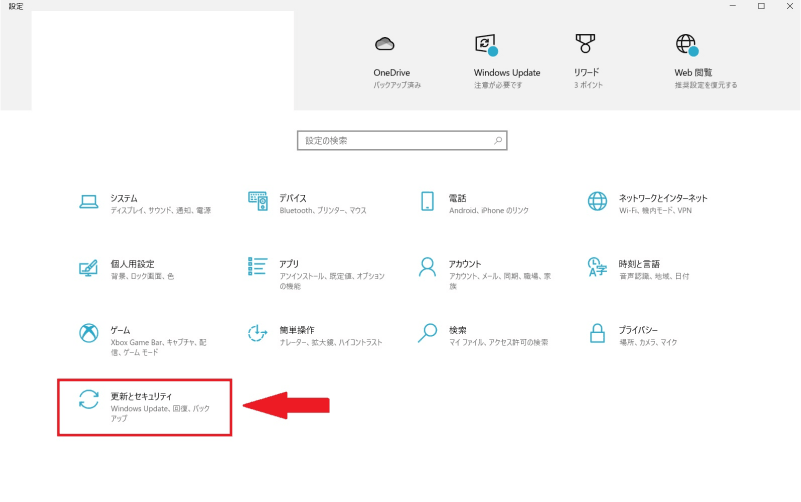Screen dimensions: 801x502
Task: Open the プライバシー lock icon
Action: [597, 333]
